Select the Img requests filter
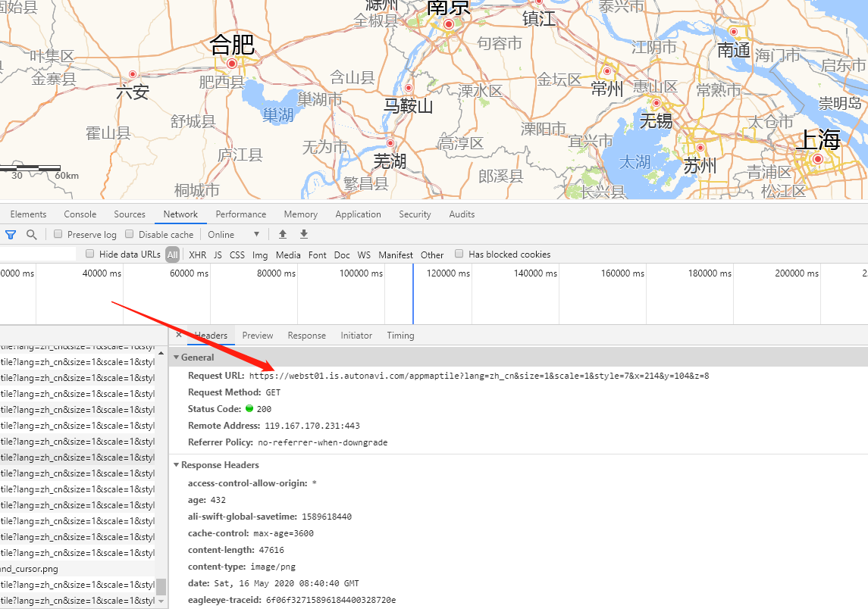868x609 pixels. [x=260, y=255]
